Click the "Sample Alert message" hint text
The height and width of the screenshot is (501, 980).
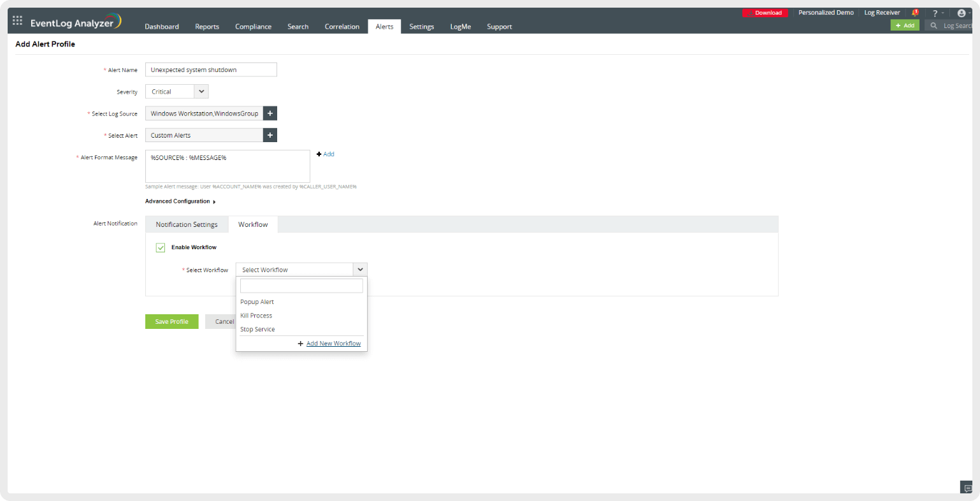pos(251,187)
